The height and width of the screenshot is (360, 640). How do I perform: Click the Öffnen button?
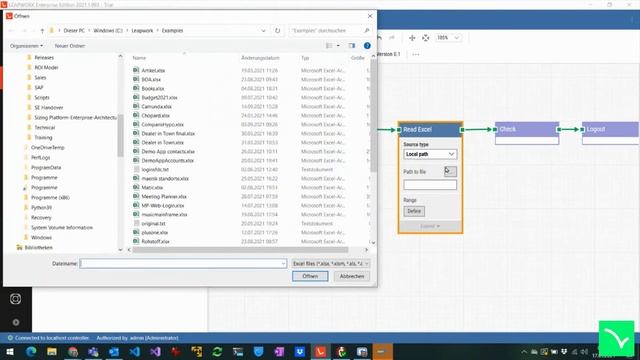(310, 276)
